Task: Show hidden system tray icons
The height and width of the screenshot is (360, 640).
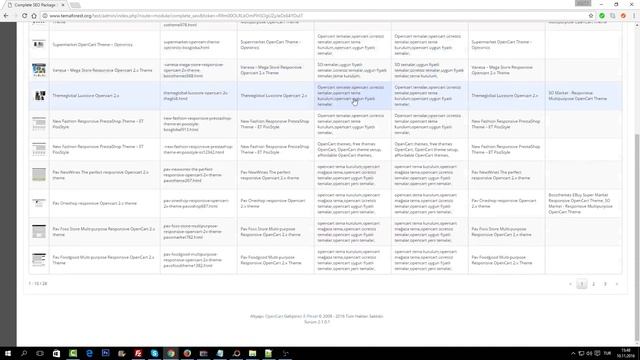Action: (x=573, y=353)
